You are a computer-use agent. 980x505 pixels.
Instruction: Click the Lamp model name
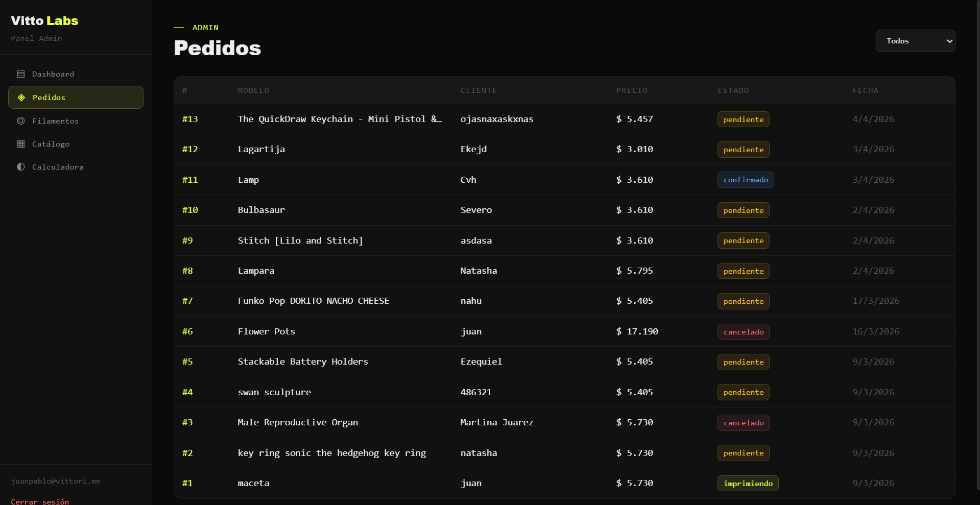(248, 180)
